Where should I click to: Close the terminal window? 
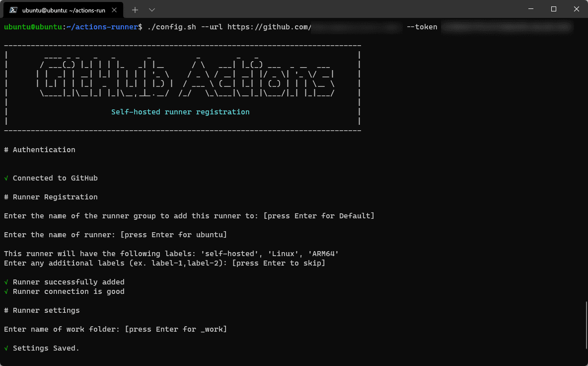577,9
